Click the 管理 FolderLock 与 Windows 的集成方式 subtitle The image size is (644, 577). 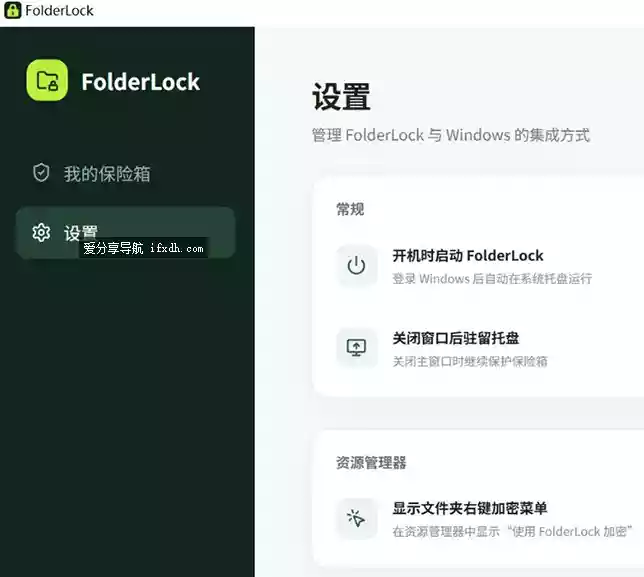(451, 135)
